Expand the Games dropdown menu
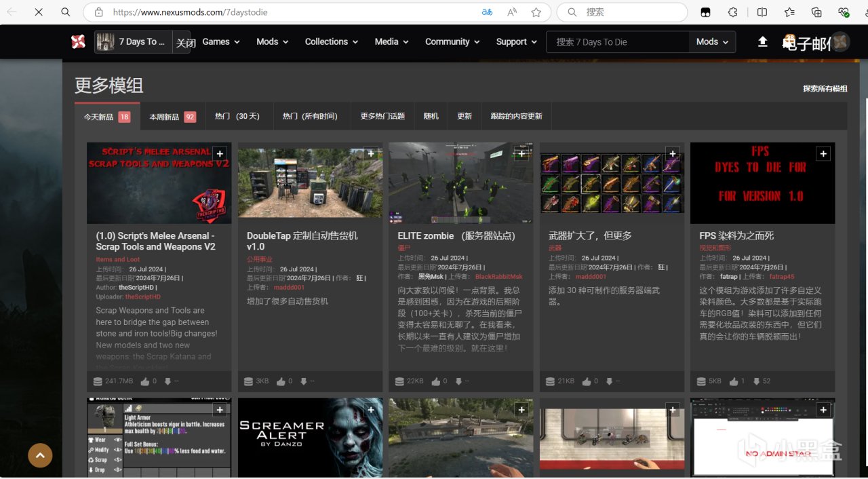Viewport: 868px width, 479px height. click(221, 41)
